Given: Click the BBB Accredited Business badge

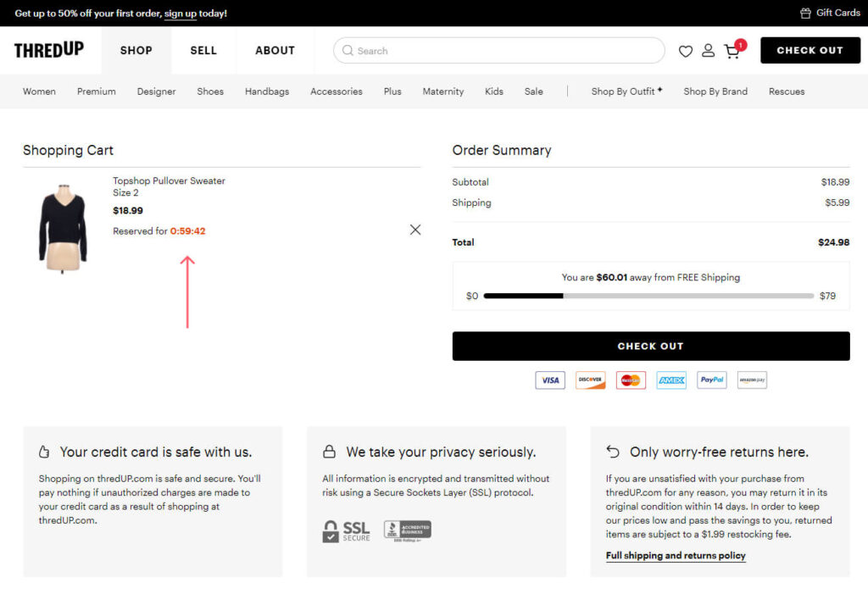Looking at the screenshot, I should 406,530.
